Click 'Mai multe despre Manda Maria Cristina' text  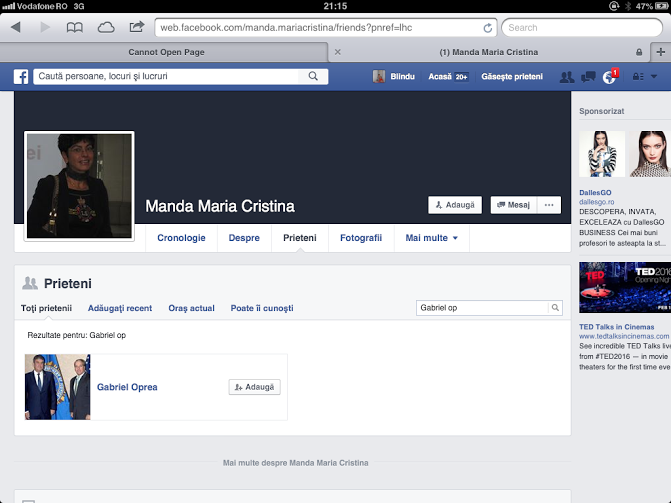tap(295, 463)
